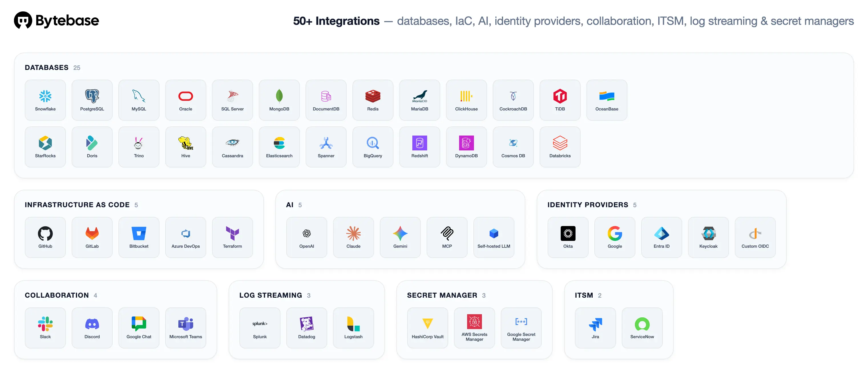
Task: Open the CockroachDB card
Action: pyautogui.click(x=514, y=100)
